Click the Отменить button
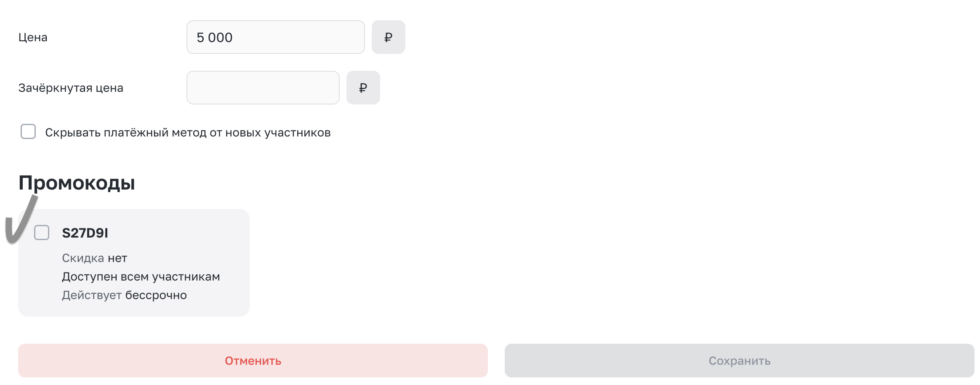The image size is (980, 385). (x=253, y=361)
